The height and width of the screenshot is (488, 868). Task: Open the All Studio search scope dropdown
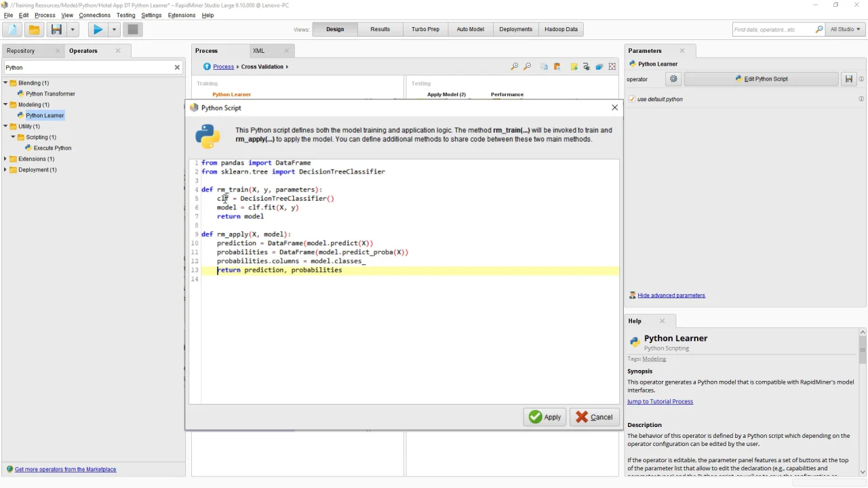845,29
